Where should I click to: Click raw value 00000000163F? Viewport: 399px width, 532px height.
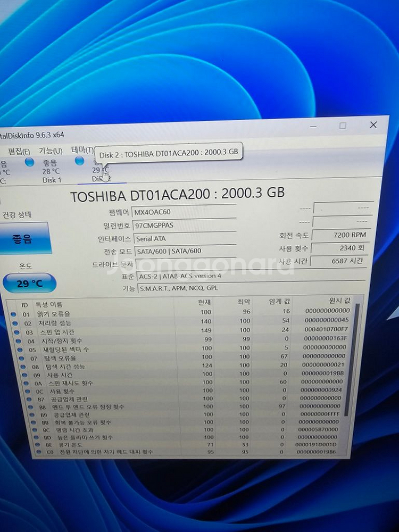[326, 338]
